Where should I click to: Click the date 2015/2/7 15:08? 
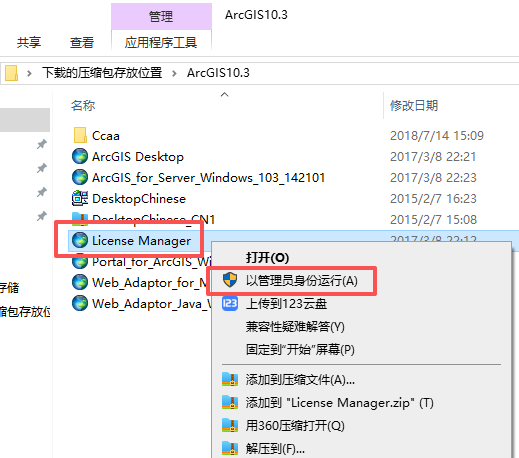(x=433, y=220)
